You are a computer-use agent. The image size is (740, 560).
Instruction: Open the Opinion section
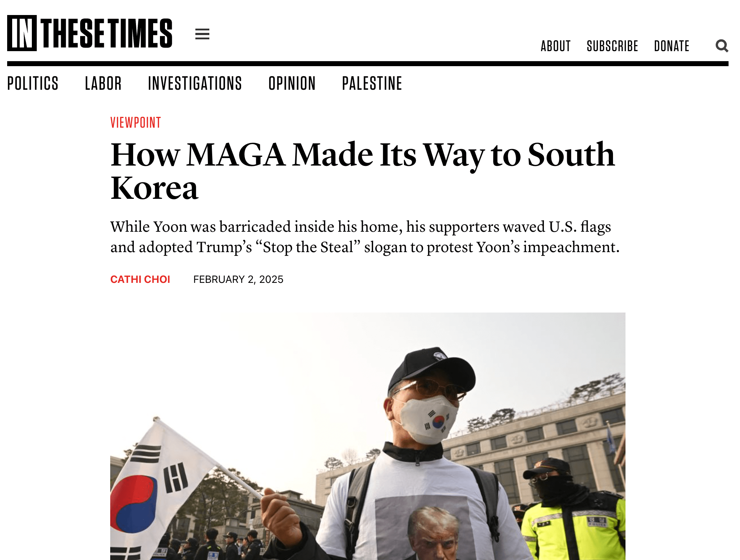292,83
